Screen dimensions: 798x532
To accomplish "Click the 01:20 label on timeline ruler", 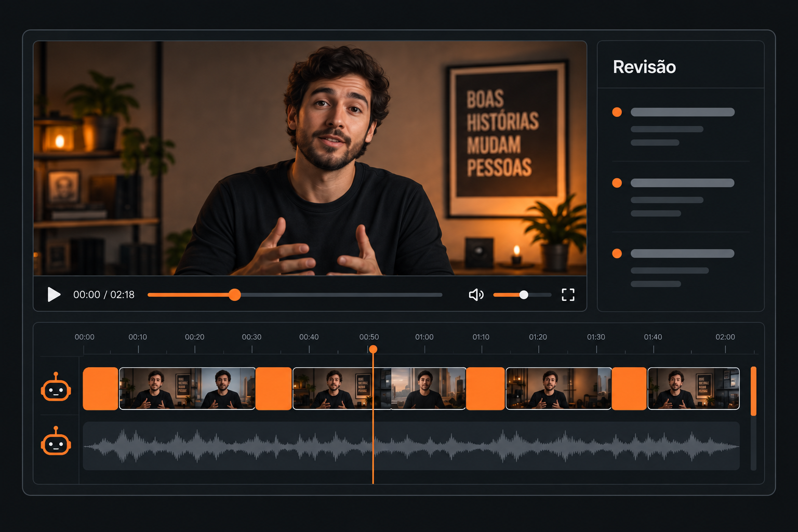I will tap(538, 337).
